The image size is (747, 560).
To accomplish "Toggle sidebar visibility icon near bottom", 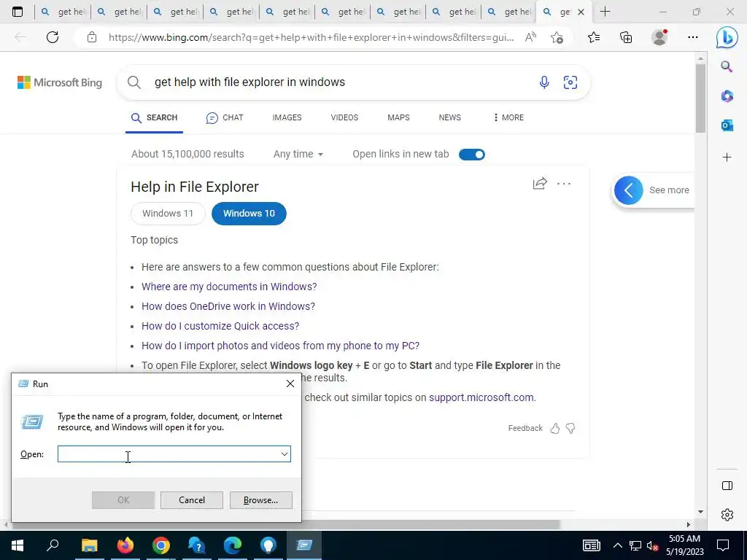I will [727, 486].
